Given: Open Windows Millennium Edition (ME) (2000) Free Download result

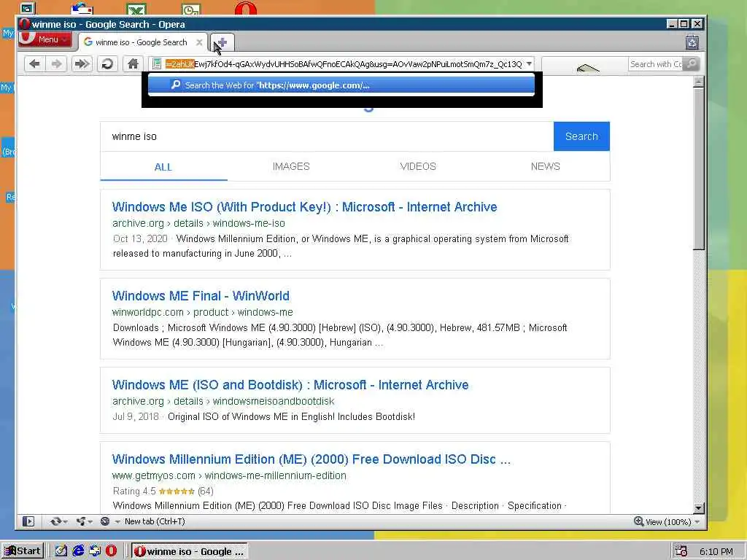Looking at the screenshot, I should pos(311,459).
